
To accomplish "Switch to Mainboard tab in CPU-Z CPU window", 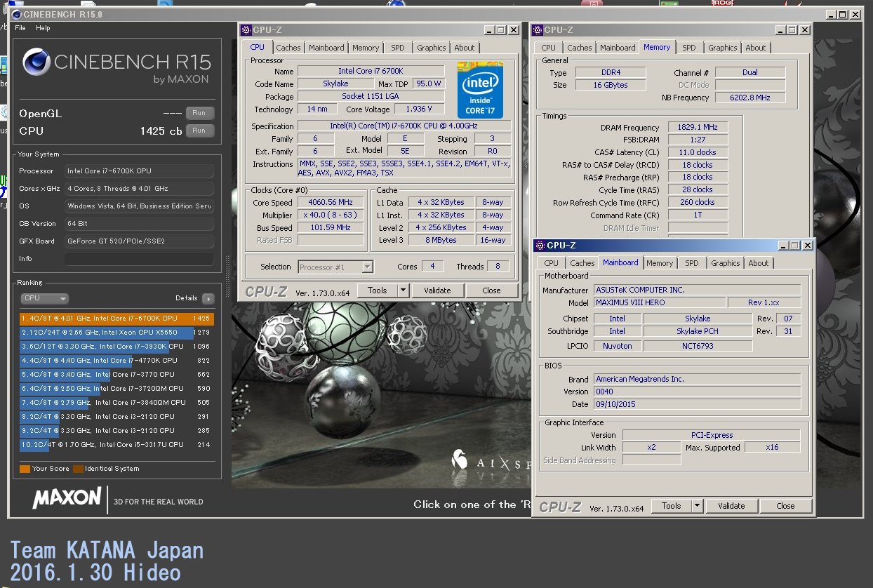I will (327, 48).
